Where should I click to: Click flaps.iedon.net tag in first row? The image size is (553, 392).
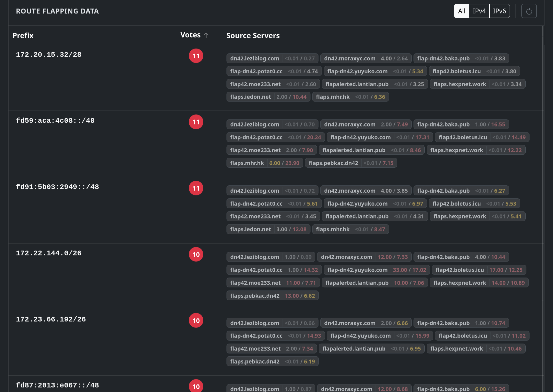pyautogui.click(x=268, y=97)
